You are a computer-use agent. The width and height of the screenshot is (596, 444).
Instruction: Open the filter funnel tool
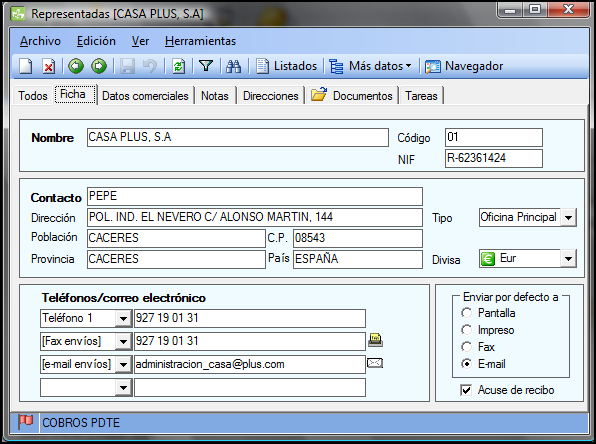(206, 66)
